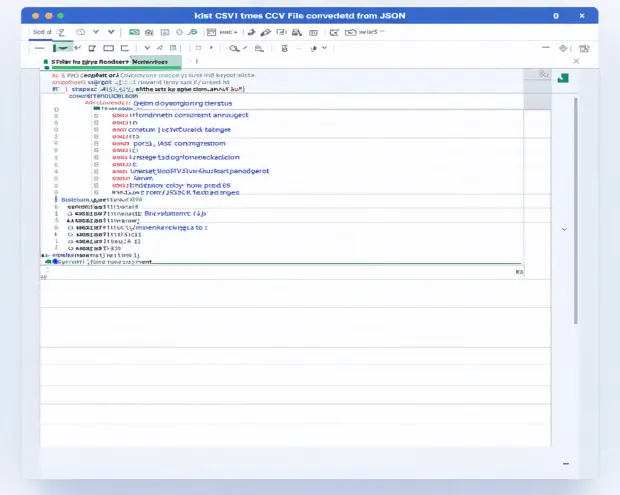Close the tab panel with the X
Viewport: 620px width, 495px height.
(576, 61)
